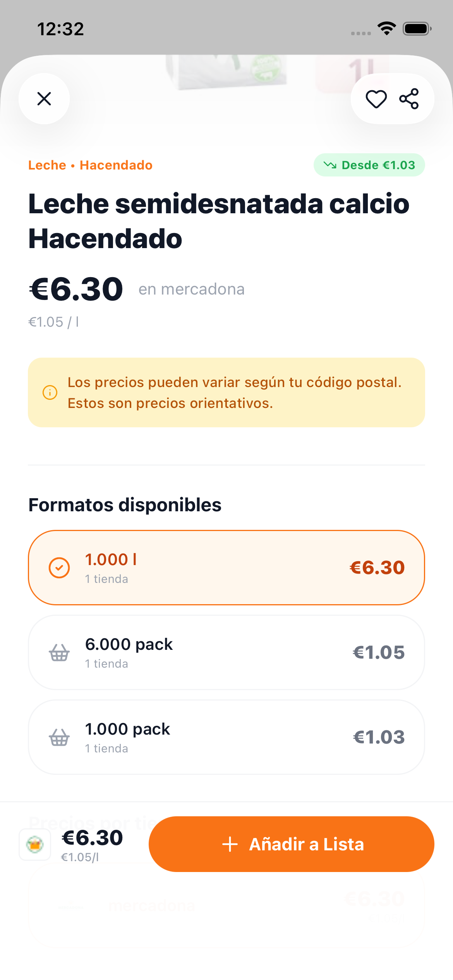Open the Leche category link
The width and height of the screenshot is (453, 980).
(x=47, y=165)
